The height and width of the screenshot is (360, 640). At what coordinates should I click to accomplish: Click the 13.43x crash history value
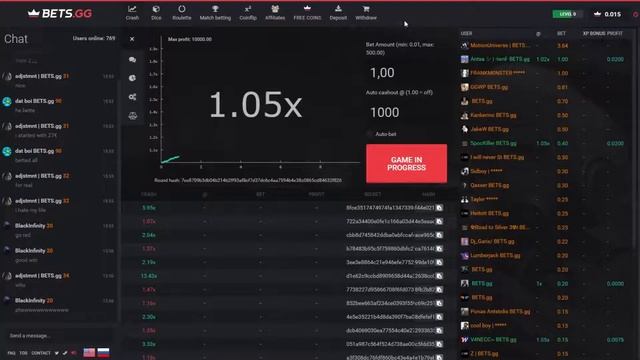pyautogui.click(x=149, y=276)
